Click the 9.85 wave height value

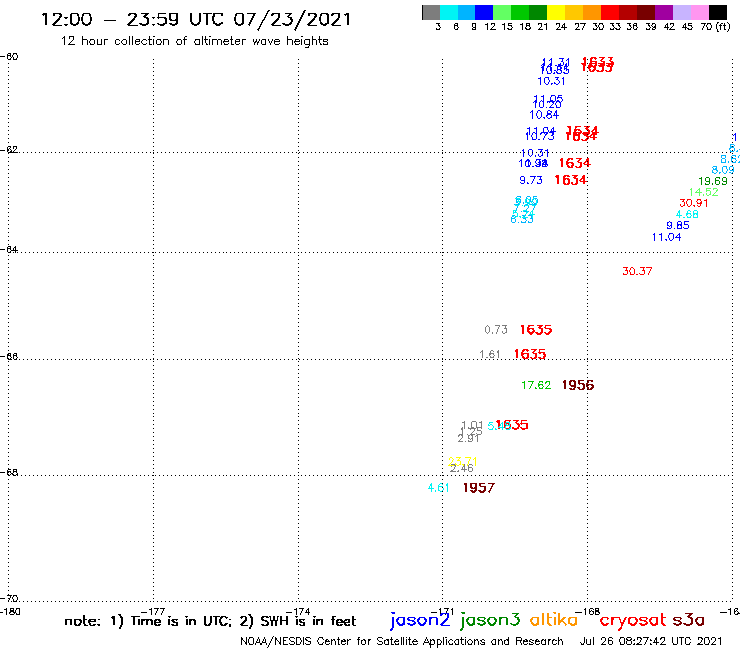click(x=678, y=225)
